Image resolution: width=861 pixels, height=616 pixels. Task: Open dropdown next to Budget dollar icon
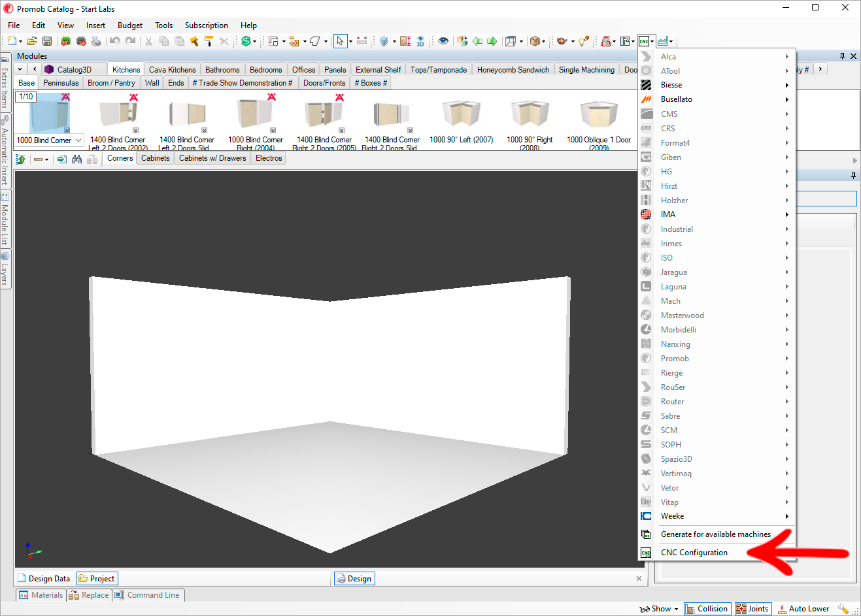click(x=254, y=42)
